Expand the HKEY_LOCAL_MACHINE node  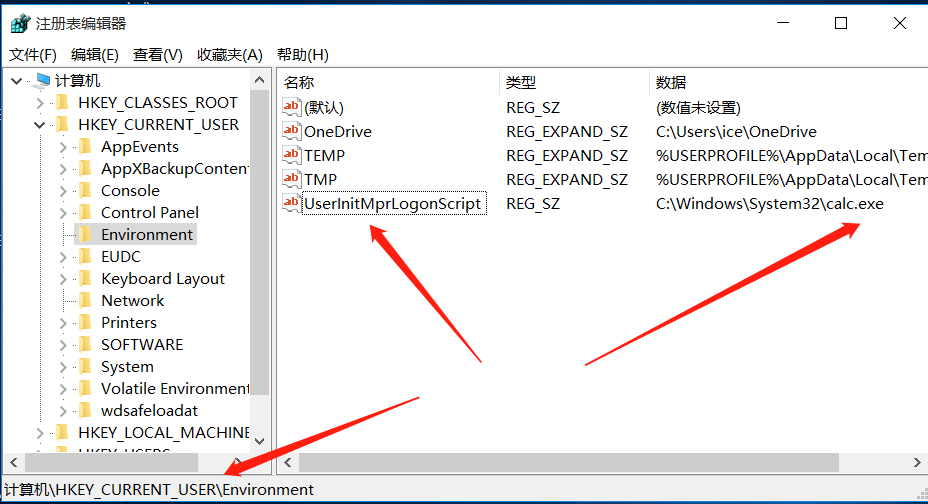point(40,433)
